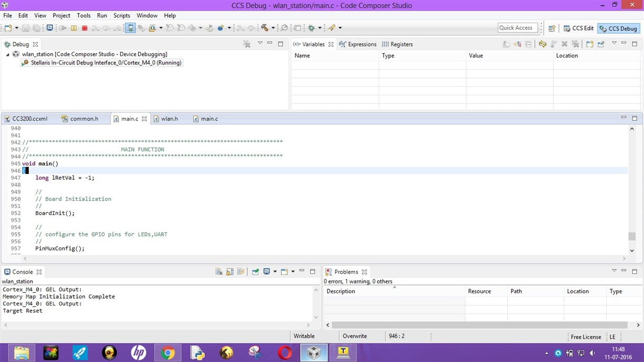
Task: Click Value column header in Variables
Action: coord(509,56)
